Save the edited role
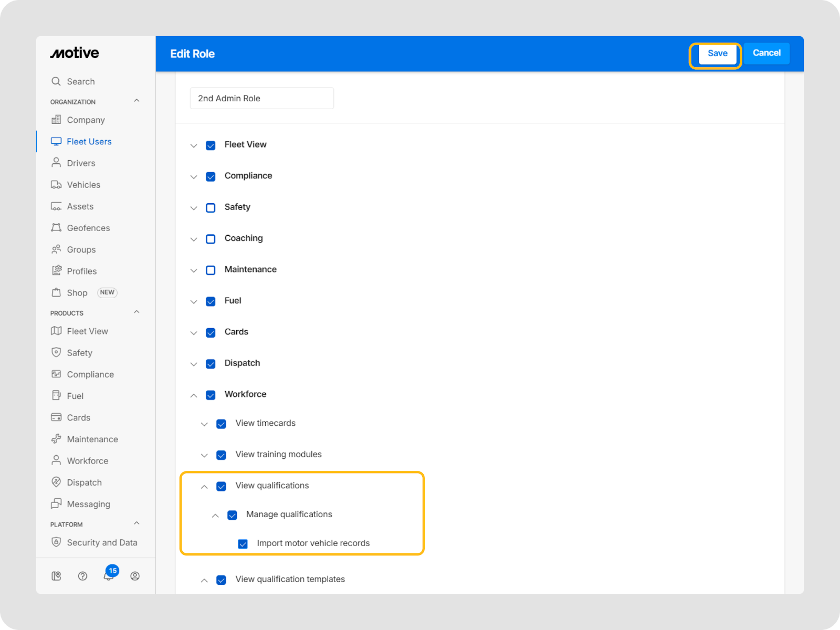This screenshot has height=630, width=840. point(717,54)
